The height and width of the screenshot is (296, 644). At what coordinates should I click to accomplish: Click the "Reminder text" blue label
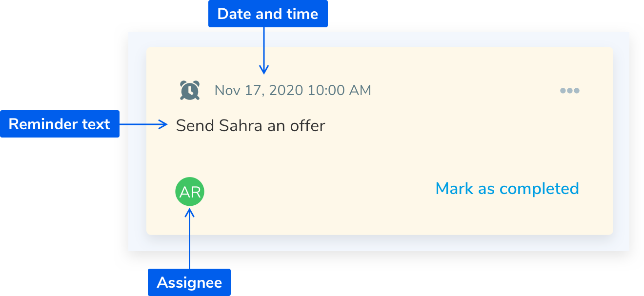60,124
